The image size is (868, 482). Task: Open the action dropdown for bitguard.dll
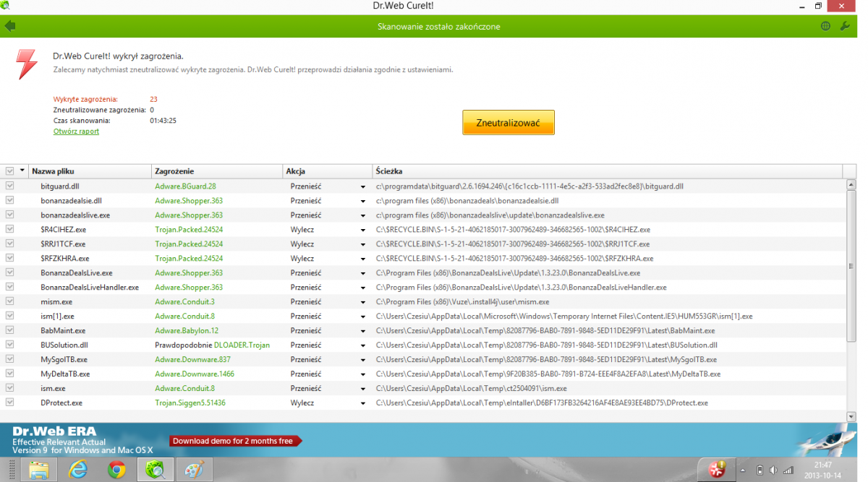tap(363, 186)
